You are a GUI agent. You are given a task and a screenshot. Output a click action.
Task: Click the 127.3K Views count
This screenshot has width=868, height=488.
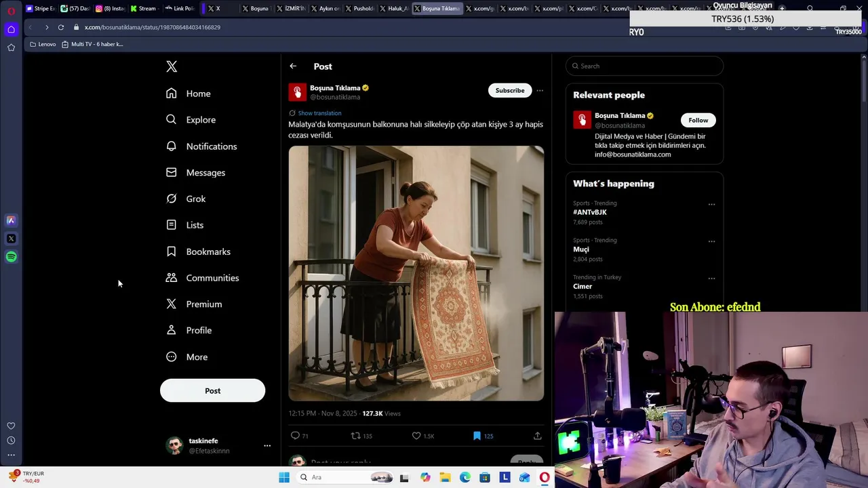click(381, 413)
